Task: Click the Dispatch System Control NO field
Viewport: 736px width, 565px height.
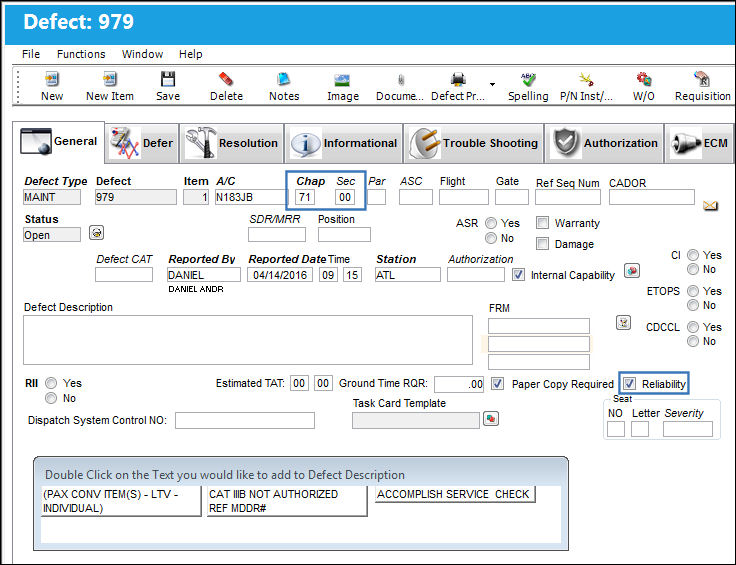Action: (245, 420)
